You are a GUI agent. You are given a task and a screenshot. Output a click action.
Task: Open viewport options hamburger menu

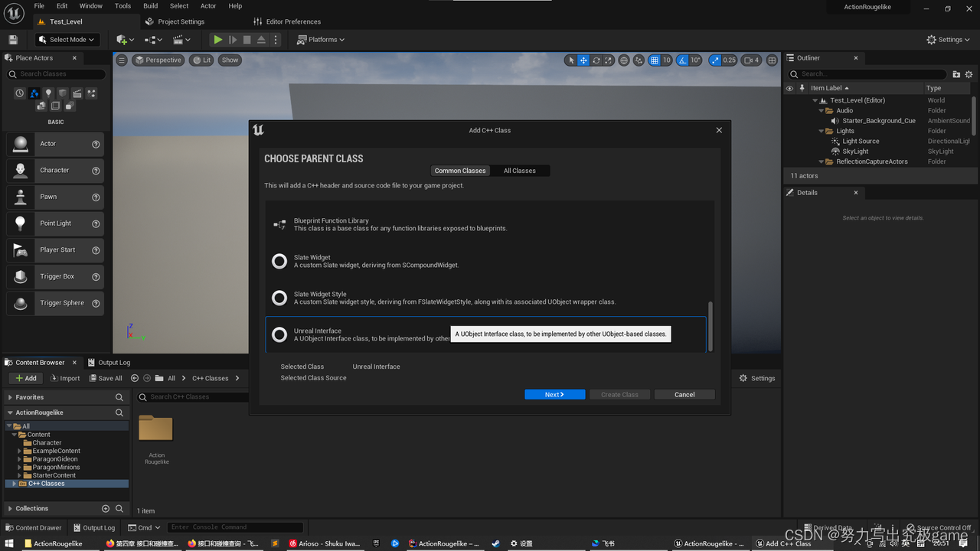(x=122, y=60)
